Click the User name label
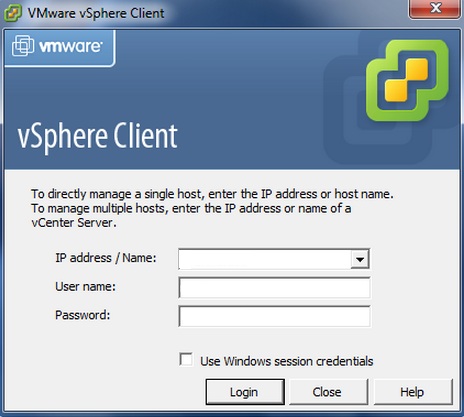464x417 pixels. (x=85, y=286)
